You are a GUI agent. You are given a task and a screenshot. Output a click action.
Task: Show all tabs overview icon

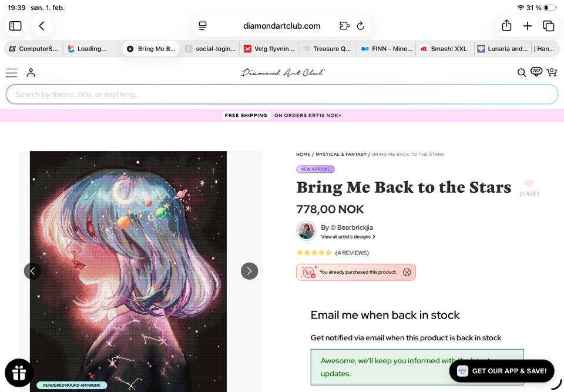pyautogui.click(x=548, y=26)
